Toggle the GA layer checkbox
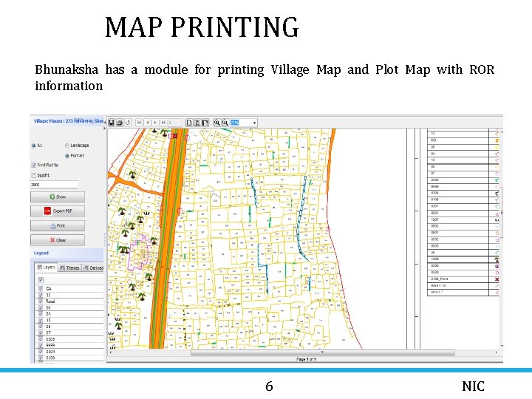Image resolution: width=532 pixels, height=399 pixels. coord(41,289)
